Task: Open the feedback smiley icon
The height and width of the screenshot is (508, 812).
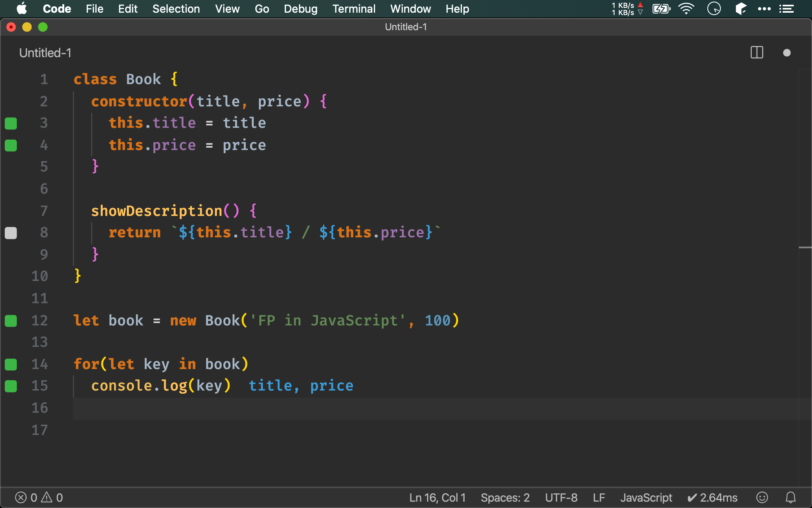Action: [762, 497]
